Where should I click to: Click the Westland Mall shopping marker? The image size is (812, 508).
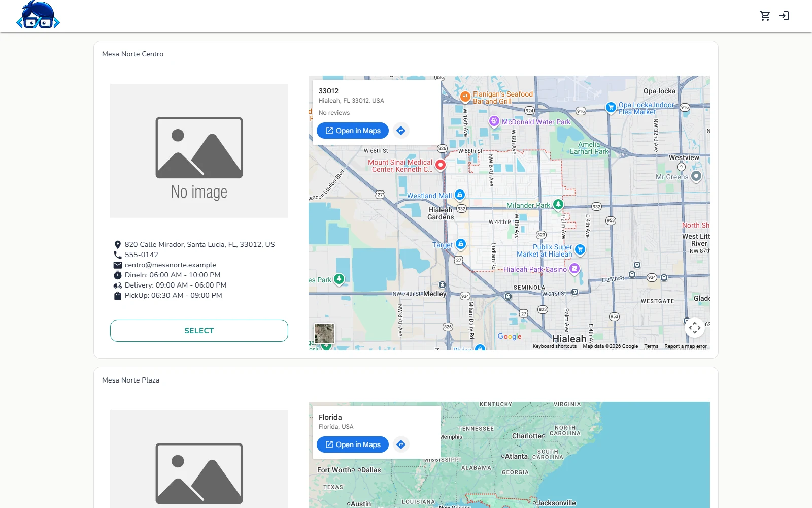click(x=459, y=195)
